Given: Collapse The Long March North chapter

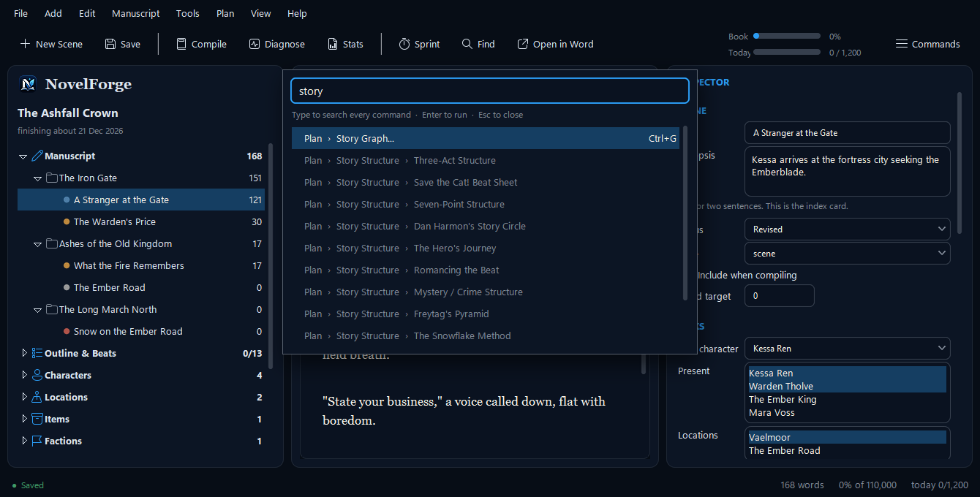Looking at the screenshot, I should 38,310.
